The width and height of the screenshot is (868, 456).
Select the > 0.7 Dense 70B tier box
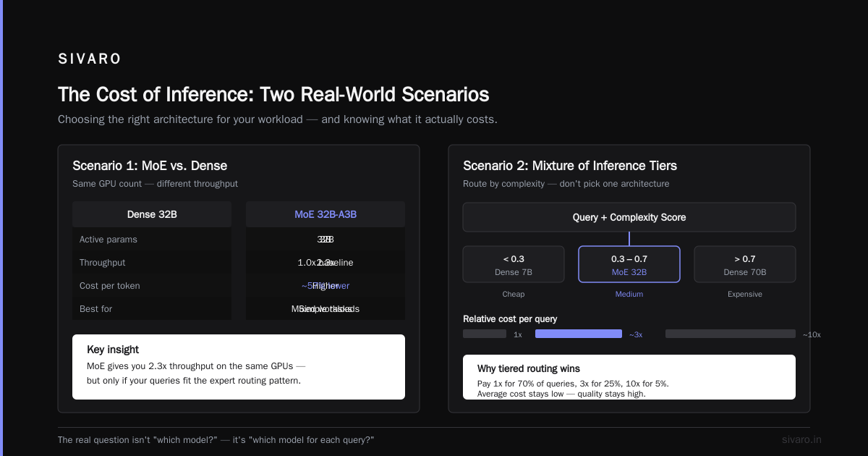pyautogui.click(x=745, y=264)
